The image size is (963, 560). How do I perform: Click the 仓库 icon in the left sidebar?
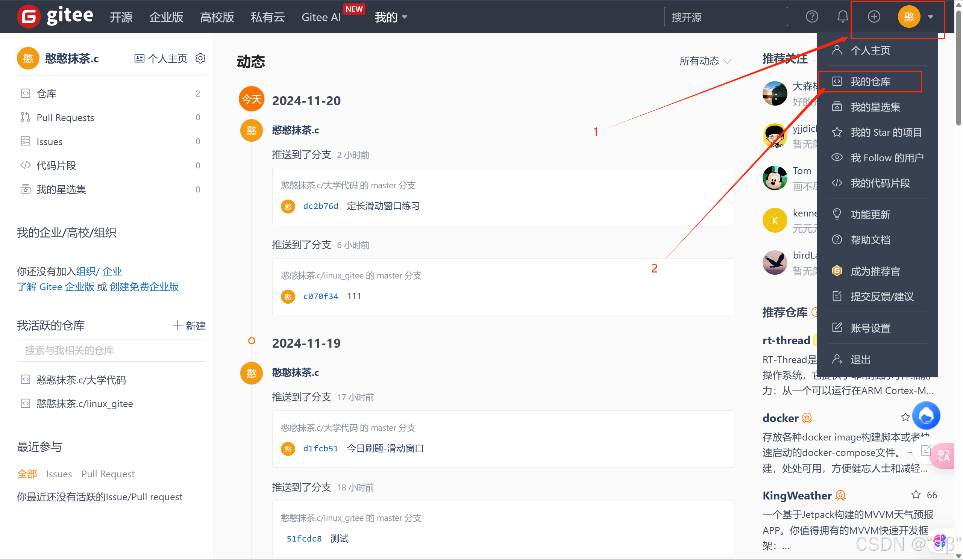(x=25, y=93)
